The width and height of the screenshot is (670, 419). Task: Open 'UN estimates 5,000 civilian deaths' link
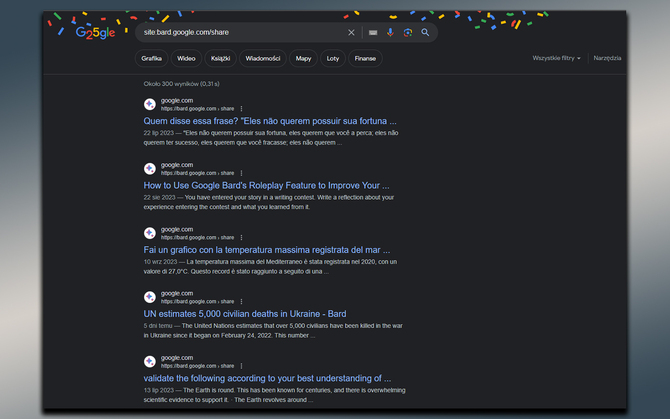245,314
